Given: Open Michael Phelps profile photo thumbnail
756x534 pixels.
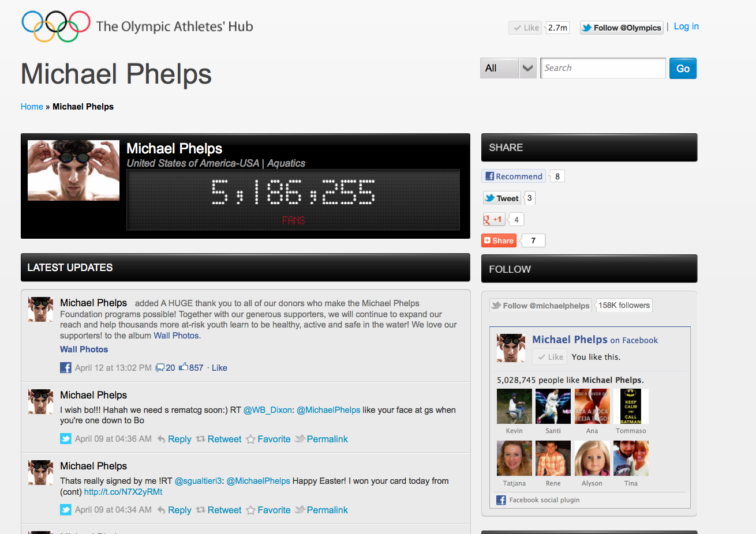Looking at the screenshot, I should [74, 170].
